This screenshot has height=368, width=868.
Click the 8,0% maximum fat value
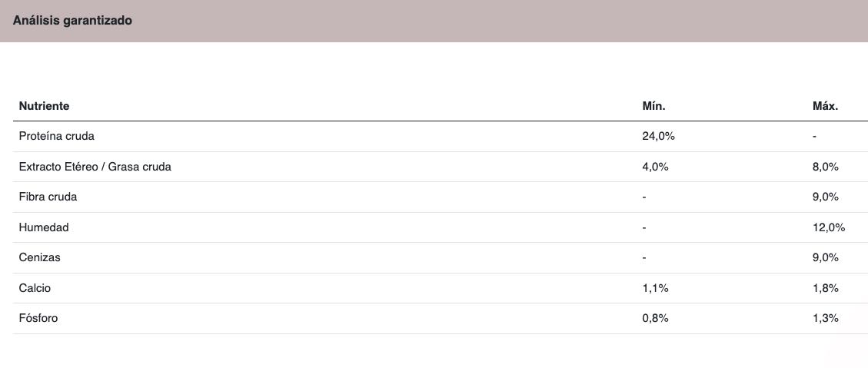(x=826, y=167)
